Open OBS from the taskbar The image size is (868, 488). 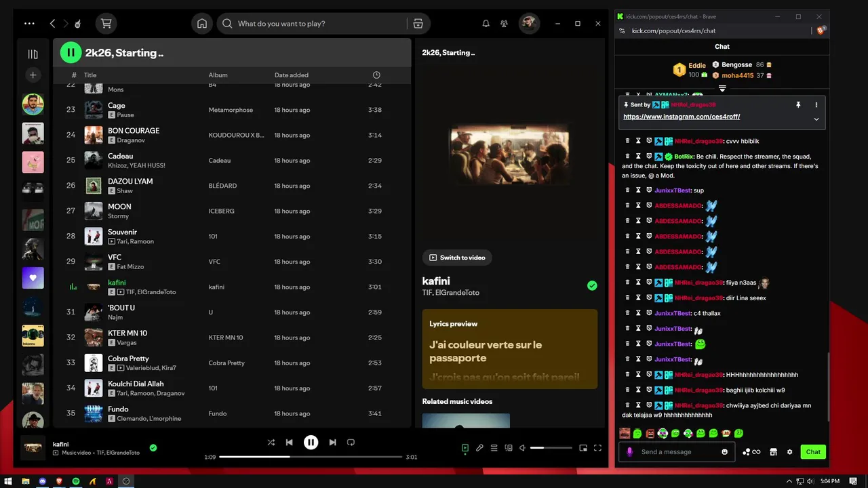126,481
